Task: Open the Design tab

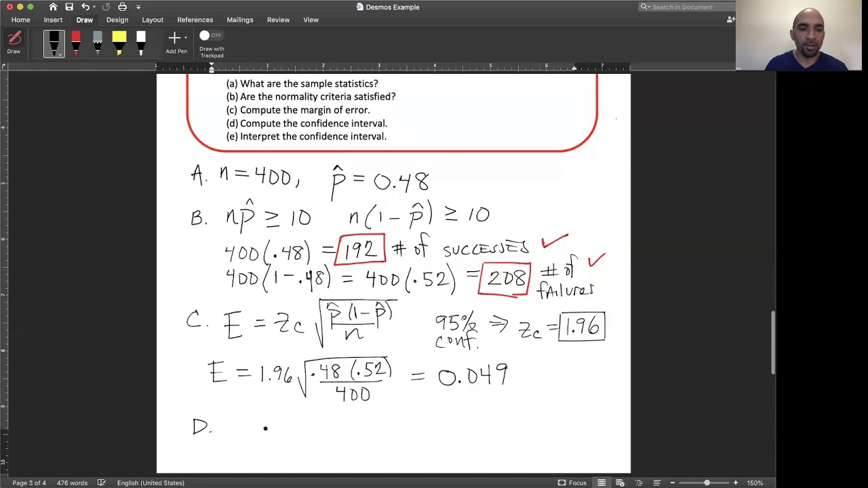Action: tap(117, 20)
